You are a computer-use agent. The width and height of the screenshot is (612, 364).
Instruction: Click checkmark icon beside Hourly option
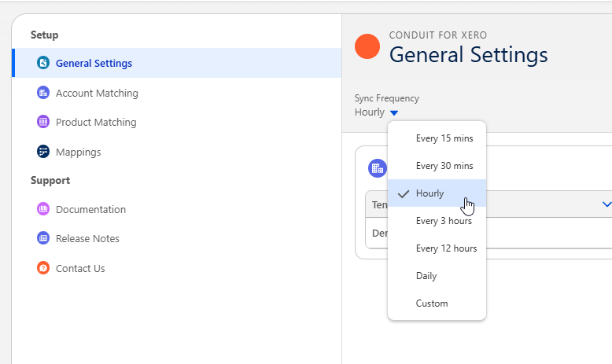click(404, 193)
